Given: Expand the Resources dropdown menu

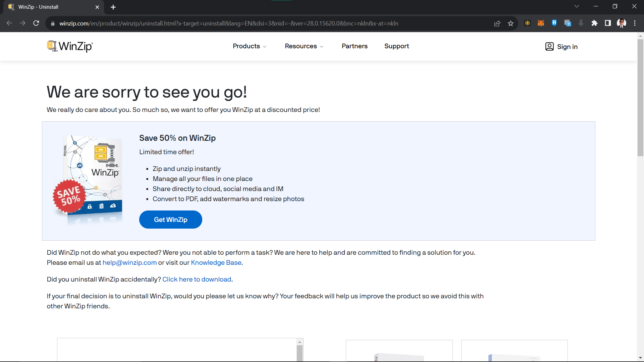Looking at the screenshot, I should point(304,46).
